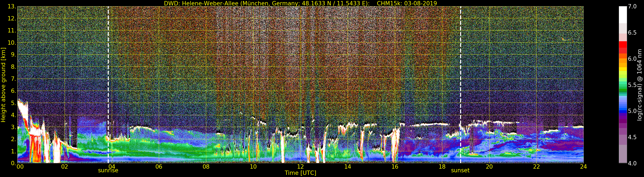Viewport: 644px width, 177px height.
Task: Click the time tick label '12'
Action: [x=300, y=167]
